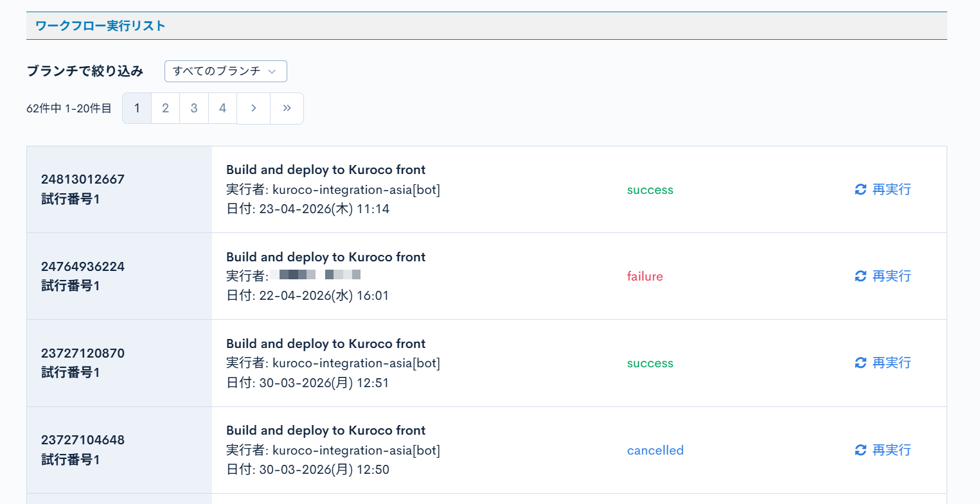Open page 3 of the results
The height and width of the screenshot is (504, 980).
click(x=194, y=109)
